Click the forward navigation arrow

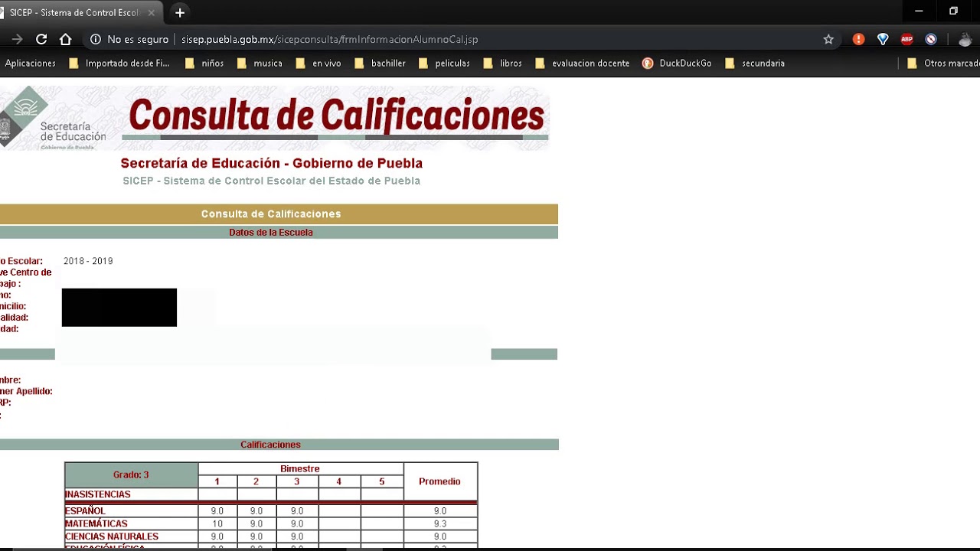[17, 39]
